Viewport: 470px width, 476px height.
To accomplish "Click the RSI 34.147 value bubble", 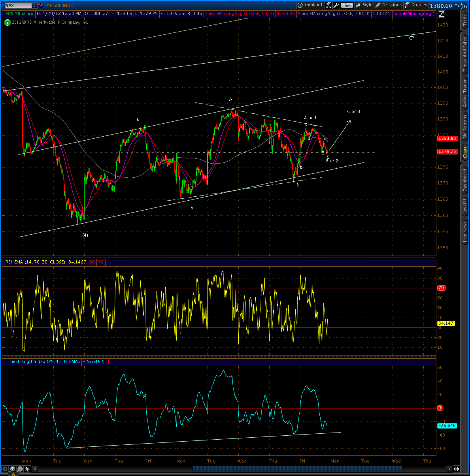I will (446, 323).
